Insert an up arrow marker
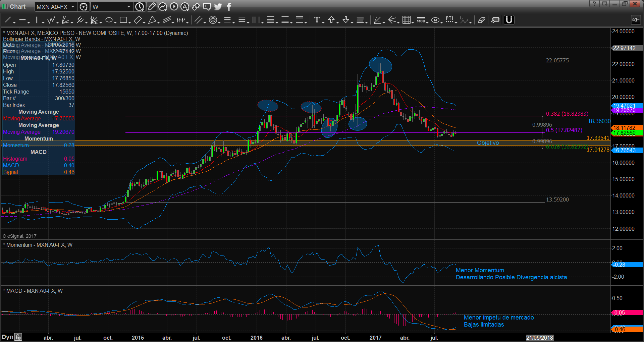This screenshot has height=342, width=644. point(331,20)
